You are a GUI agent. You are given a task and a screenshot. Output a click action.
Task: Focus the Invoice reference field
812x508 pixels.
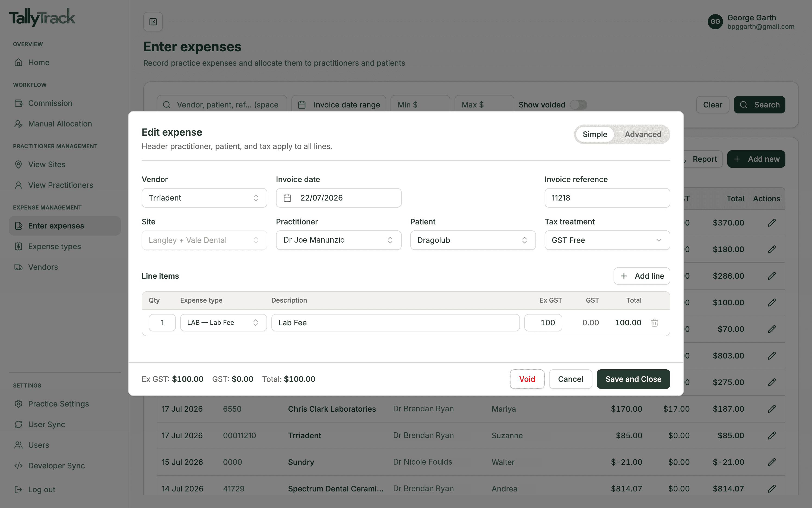[607, 198]
